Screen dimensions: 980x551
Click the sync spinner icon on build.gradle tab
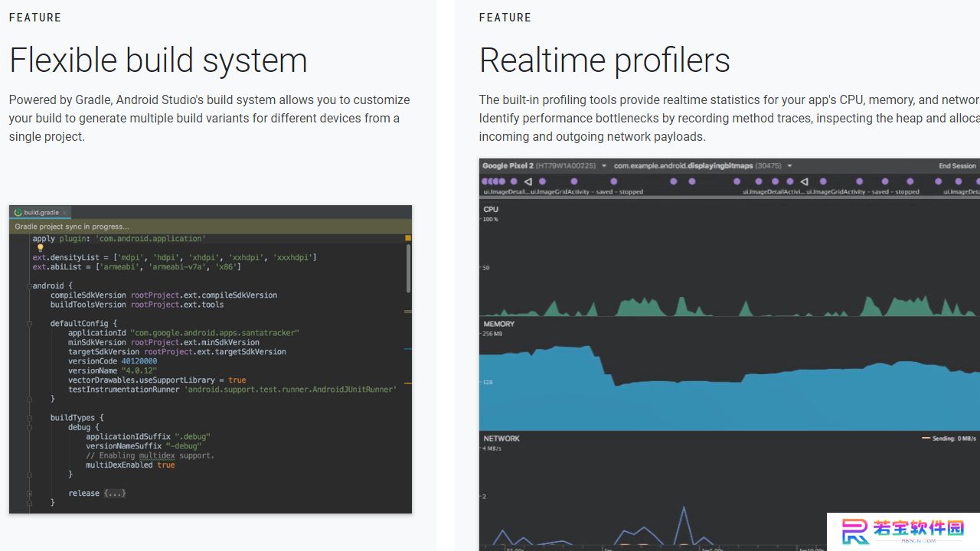18,213
